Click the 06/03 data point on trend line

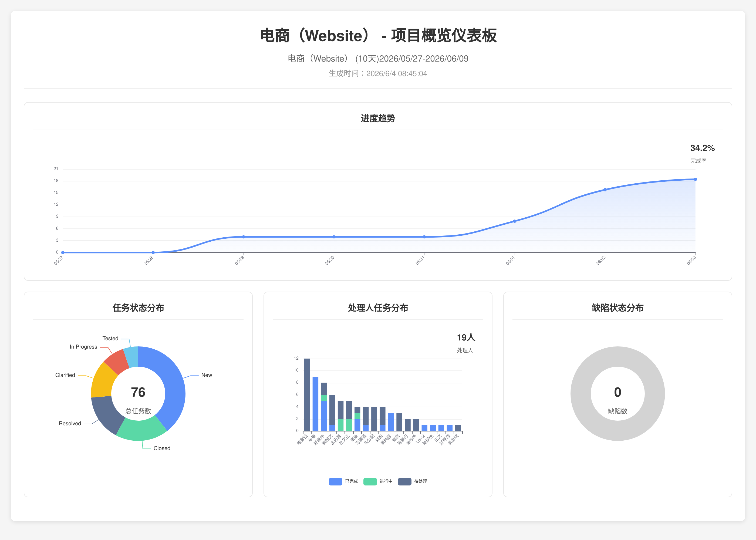tap(696, 179)
